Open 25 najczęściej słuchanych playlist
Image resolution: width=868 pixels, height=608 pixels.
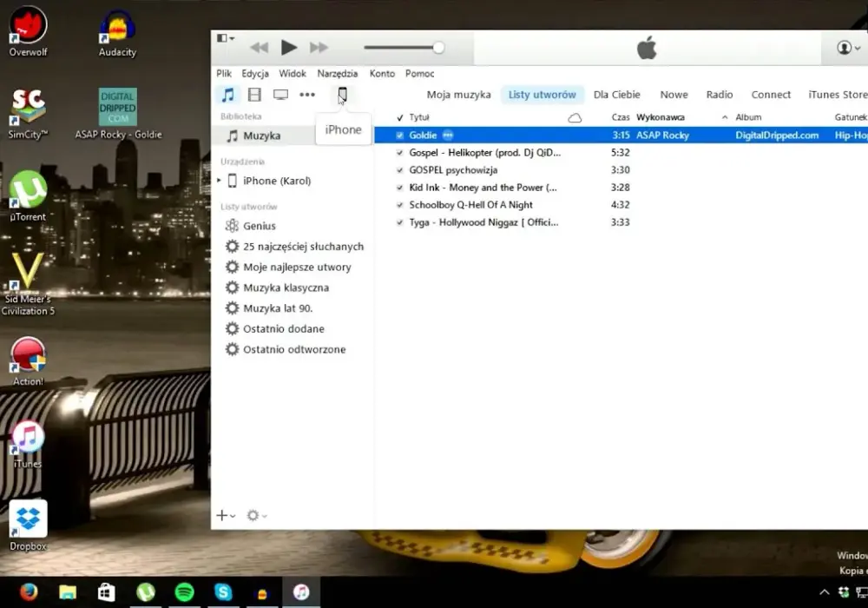point(303,247)
